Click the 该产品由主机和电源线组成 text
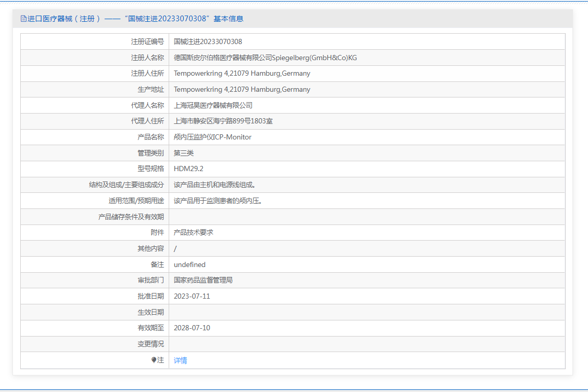The image size is (588, 392). coord(214,185)
